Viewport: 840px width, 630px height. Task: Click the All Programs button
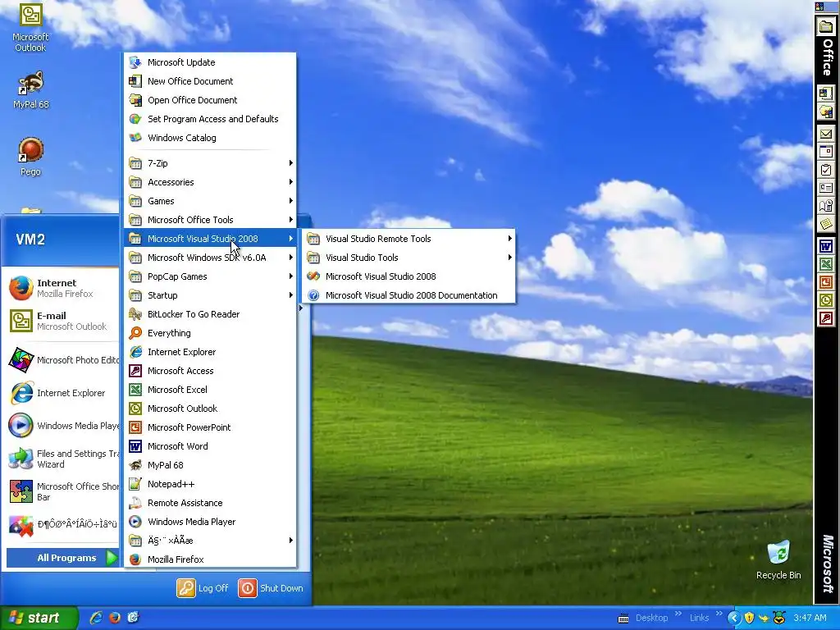tap(62, 558)
